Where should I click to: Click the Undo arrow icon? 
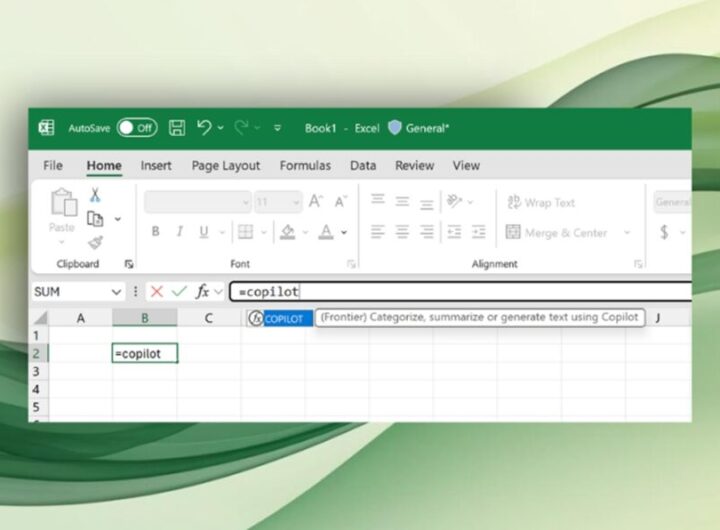205,128
